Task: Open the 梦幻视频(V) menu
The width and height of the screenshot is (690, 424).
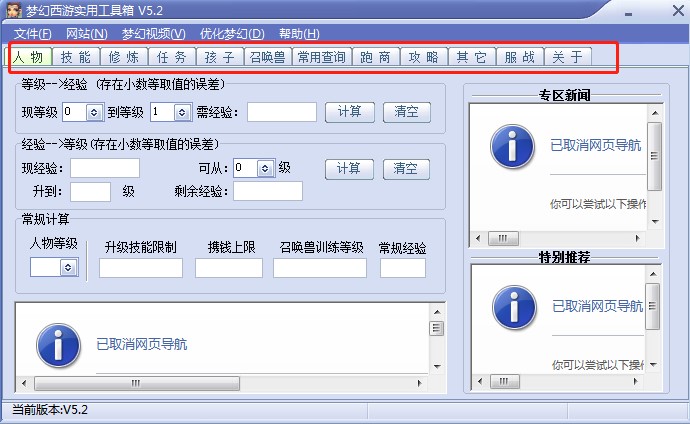Action: [x=154, y=33]
